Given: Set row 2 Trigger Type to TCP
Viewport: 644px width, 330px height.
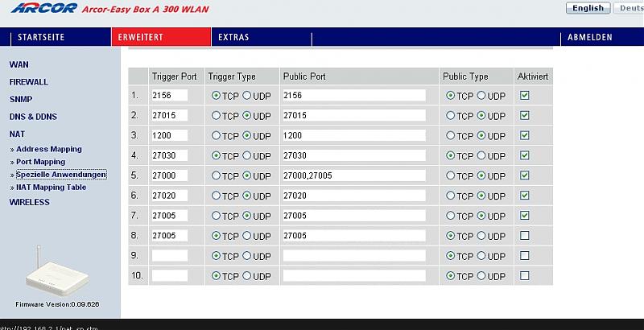Looking at the screenshot, I should tap(216, 115).
